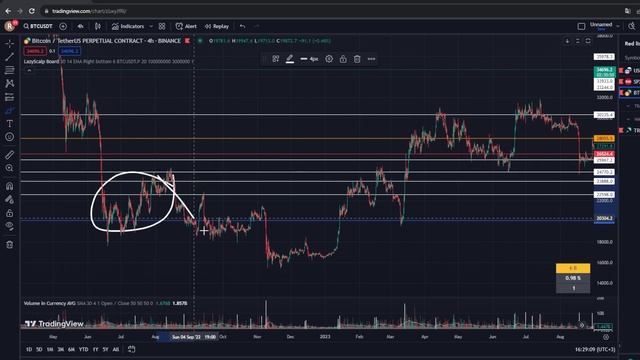Open the user profile avatar menu

pos(10,26)
